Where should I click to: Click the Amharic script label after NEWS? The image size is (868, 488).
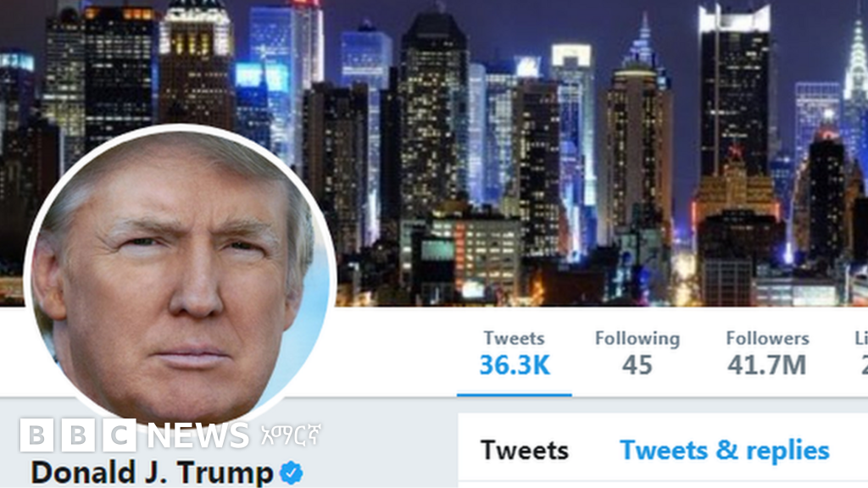click(290, 435)
